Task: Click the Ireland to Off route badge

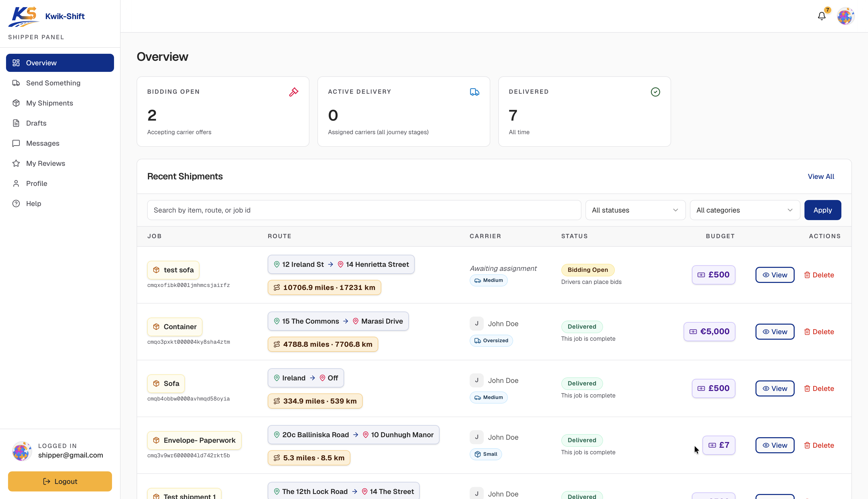Action: [x=306, y=378]
